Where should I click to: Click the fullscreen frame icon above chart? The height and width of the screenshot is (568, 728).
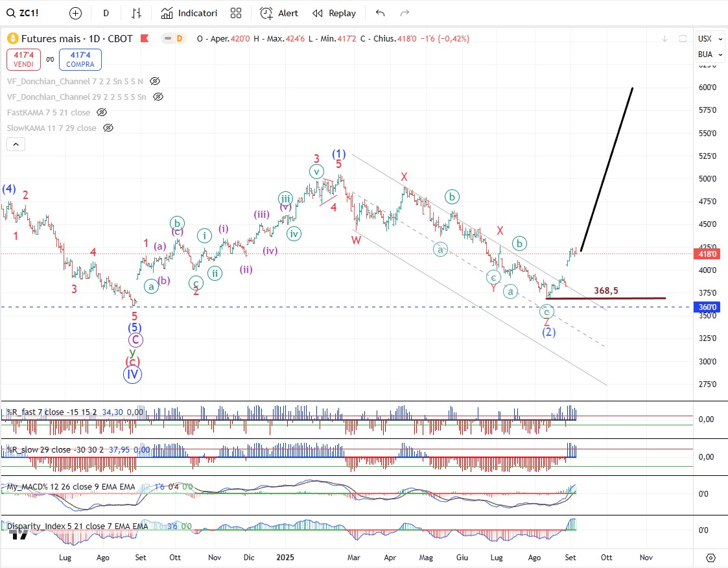point(683,39)
